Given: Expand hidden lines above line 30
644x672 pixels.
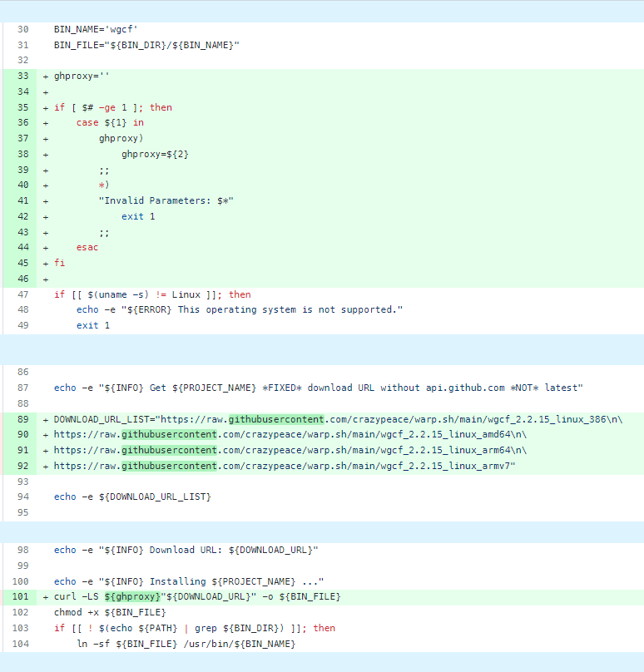Looking at the screenshot, I should pyautogui.click(x=321, y=11).
